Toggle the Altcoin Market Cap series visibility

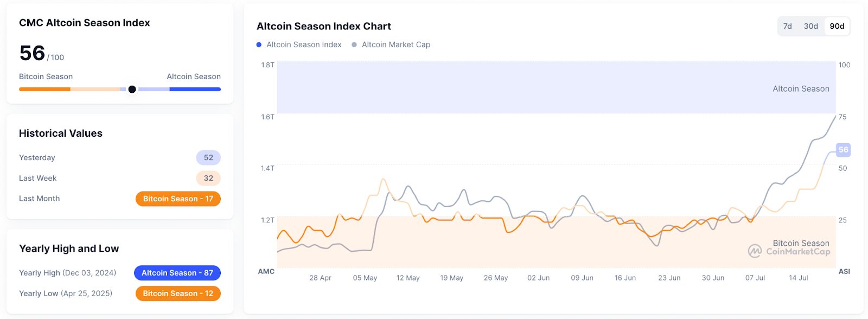tap(395, 44)
